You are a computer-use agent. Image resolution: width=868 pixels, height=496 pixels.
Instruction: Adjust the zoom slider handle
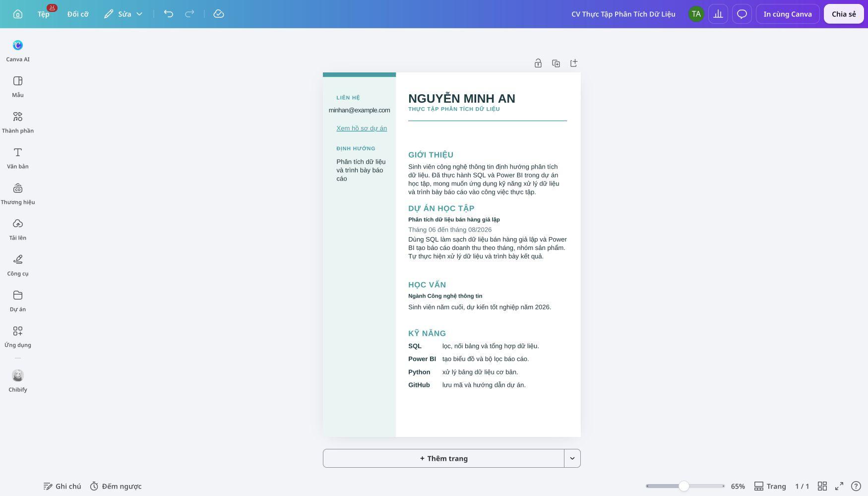pyautogui.click(x=684, y=486)
